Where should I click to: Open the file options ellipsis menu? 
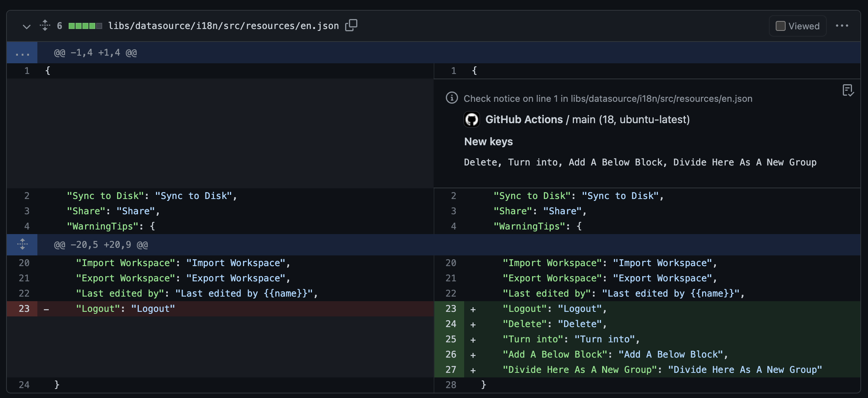pos(842,26)
